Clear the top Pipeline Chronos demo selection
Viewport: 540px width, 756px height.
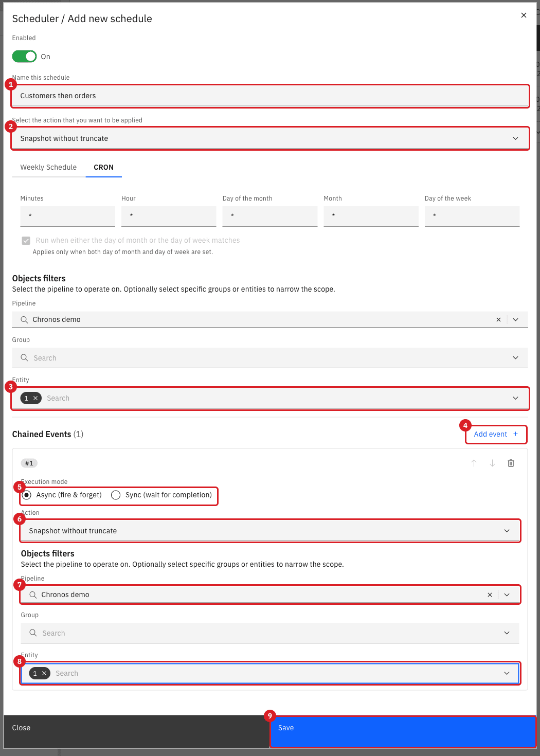(x=498, y=319)
